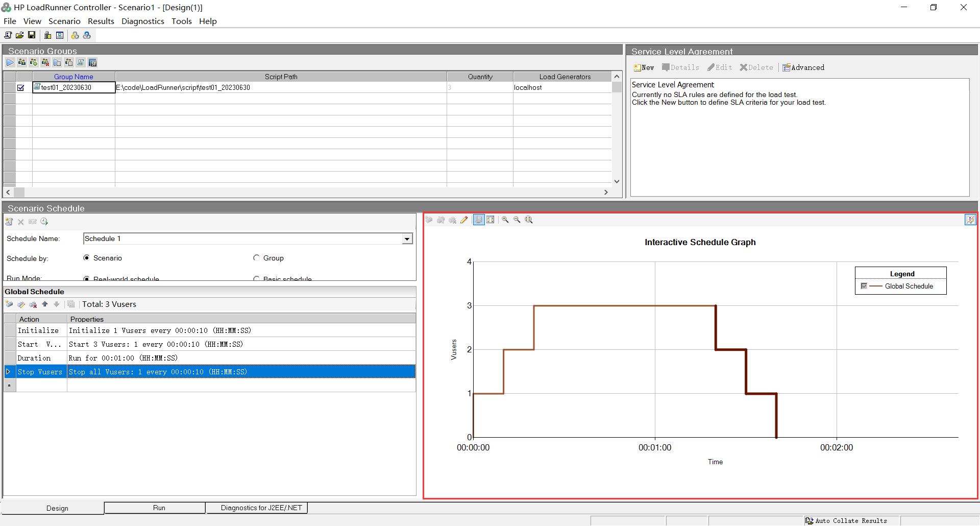Click the Start Time clock icon
This screenshot has width=980, height=526.
click(44, 222)
